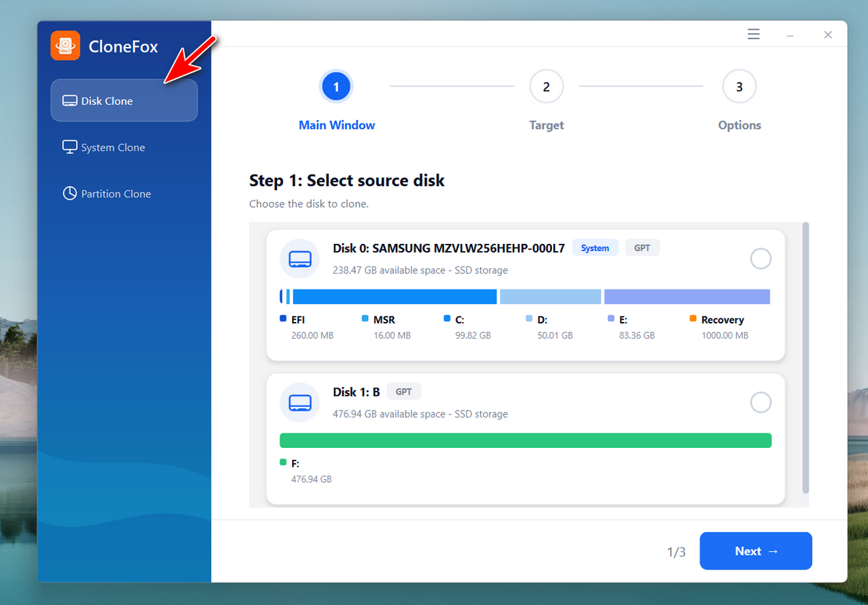Click the D: legend label

(542, 320)
